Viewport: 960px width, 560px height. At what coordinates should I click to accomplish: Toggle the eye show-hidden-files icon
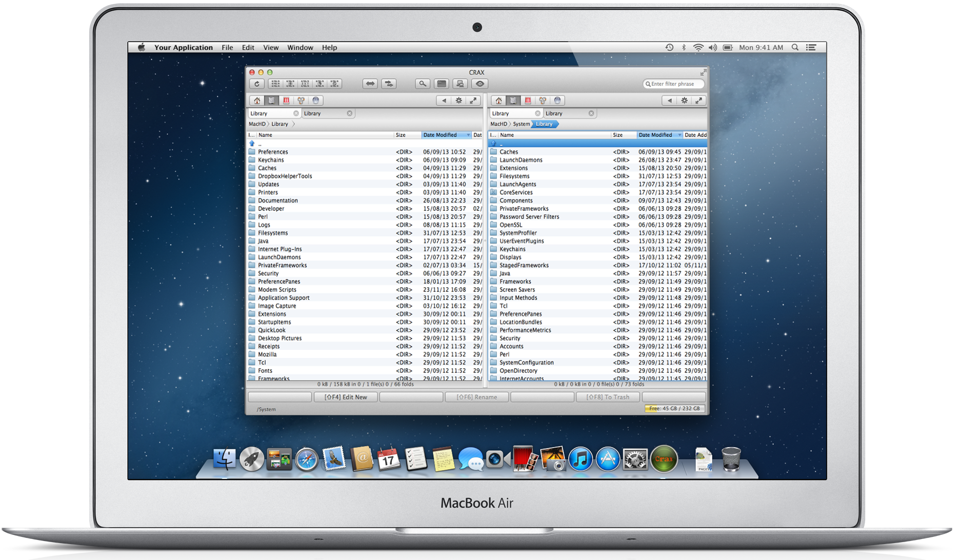coord(479,84)
